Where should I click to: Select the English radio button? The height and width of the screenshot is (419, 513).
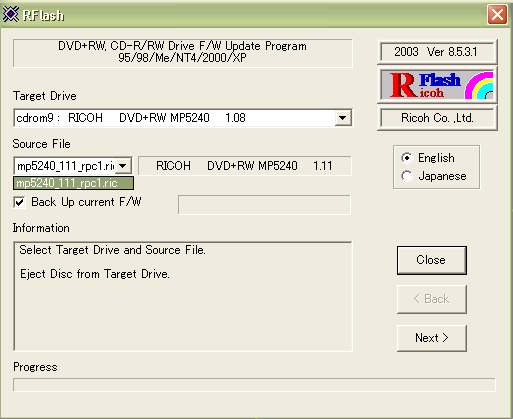pyautogui.click(x=407, y=158)
